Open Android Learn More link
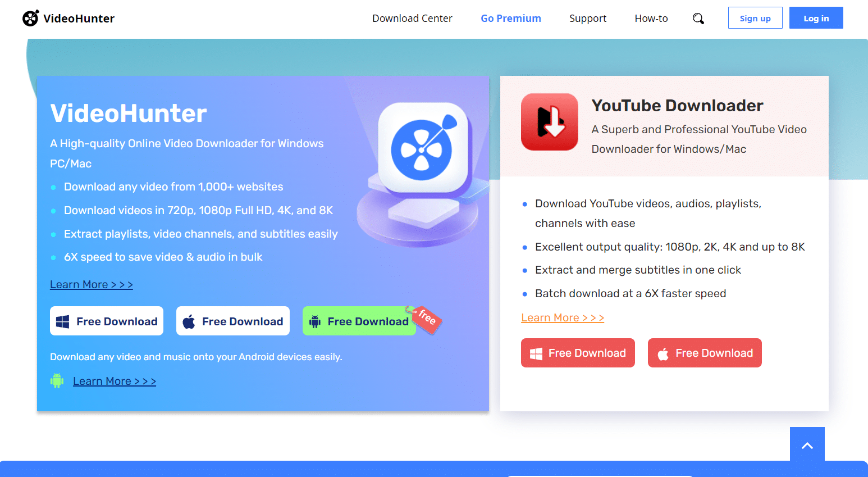This screenshot has height=477, width=868. click(115, 381)
